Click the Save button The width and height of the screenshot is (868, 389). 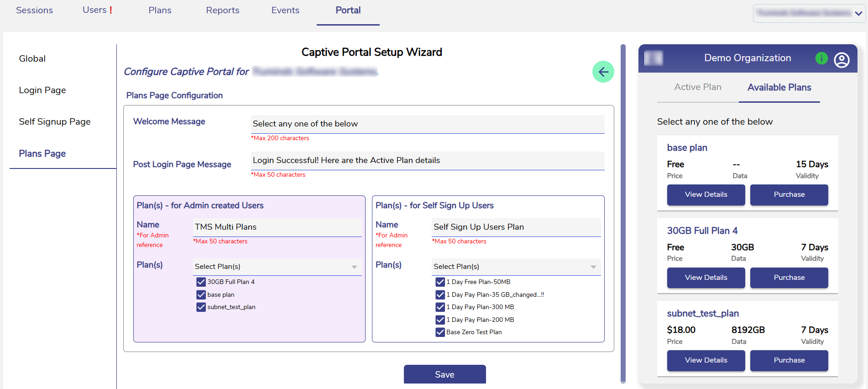[444, 374]
